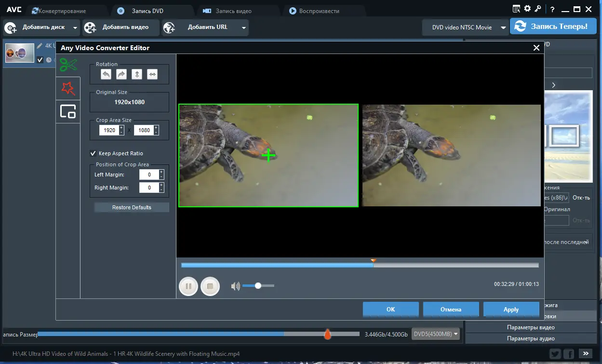Screen dimensions: 602x364
Task: Flip the video vertically
Action: coord(137,74)
